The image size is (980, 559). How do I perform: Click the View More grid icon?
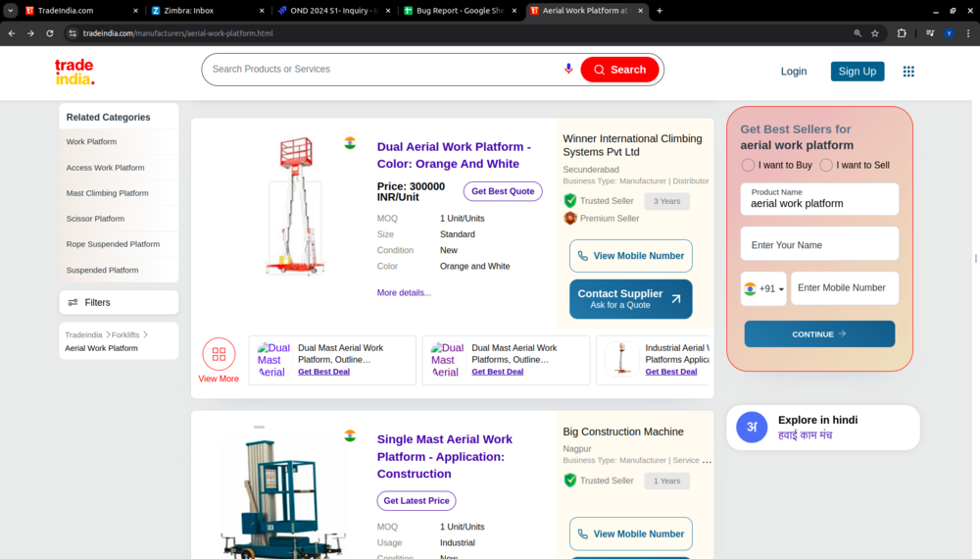pos(219,354)
